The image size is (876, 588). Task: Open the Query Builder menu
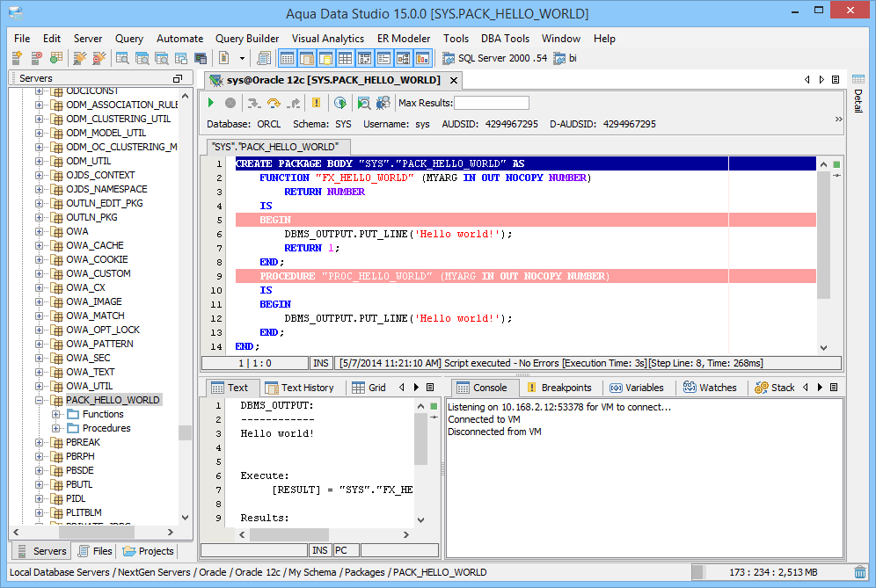pos(247,39)
